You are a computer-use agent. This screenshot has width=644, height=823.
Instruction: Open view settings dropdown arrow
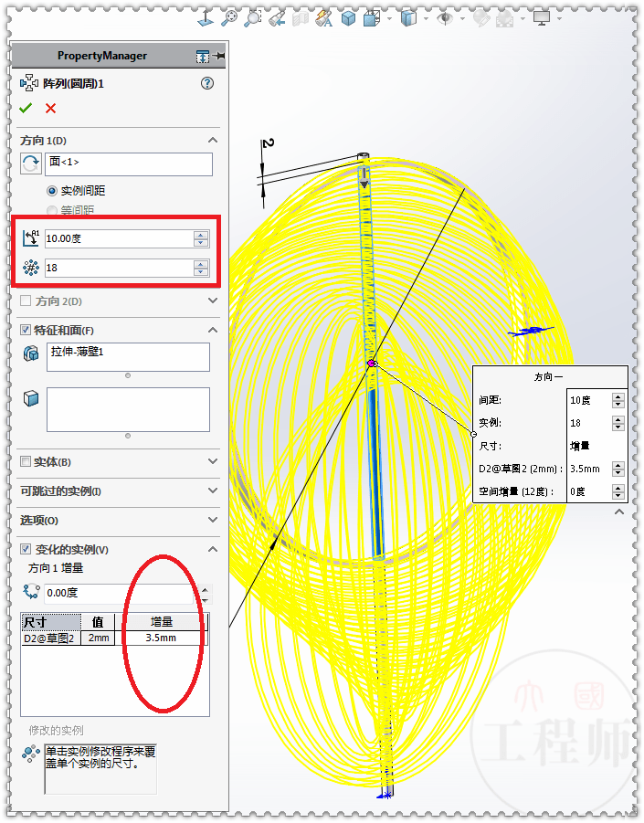point(559,19)
